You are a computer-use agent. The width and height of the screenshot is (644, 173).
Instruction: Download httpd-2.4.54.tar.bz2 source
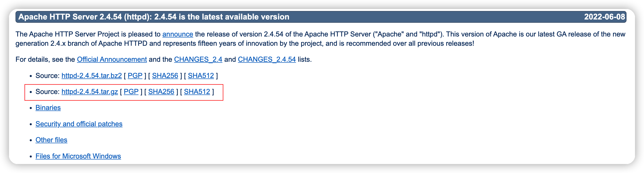tap(91, 75)
